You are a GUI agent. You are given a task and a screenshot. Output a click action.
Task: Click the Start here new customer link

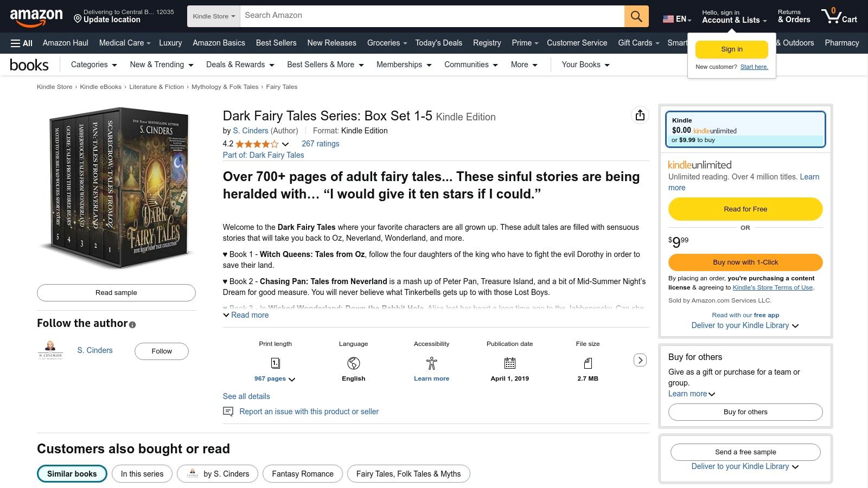pyautogui.click(x=754, y=67)
